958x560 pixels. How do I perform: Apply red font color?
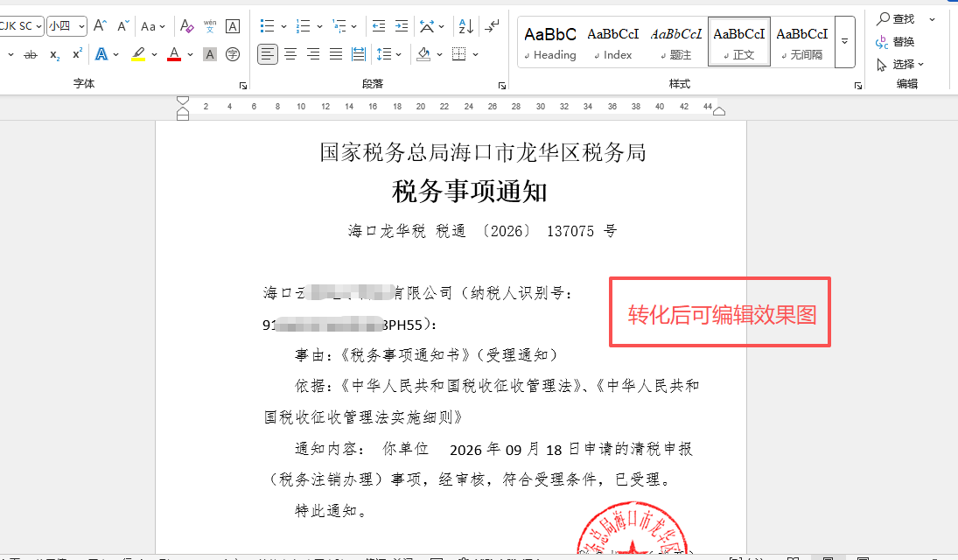pos(174,54)
